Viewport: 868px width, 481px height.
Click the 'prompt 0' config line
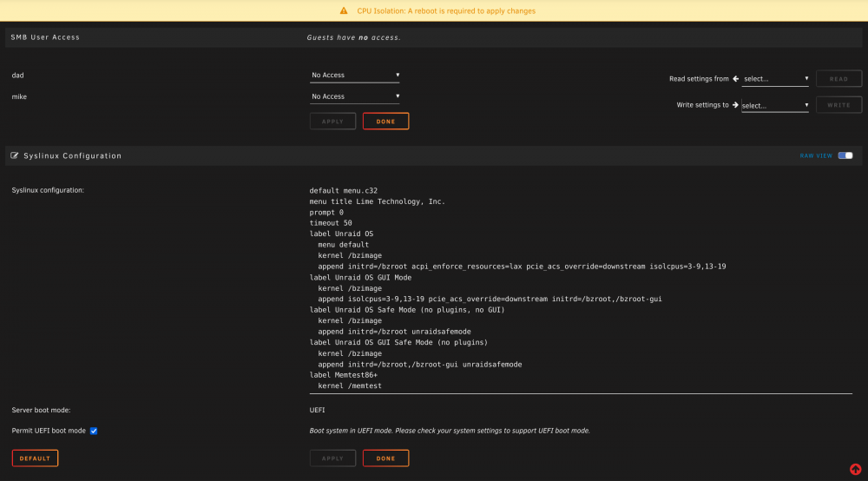pyautogui.click(x=326, y=212)
